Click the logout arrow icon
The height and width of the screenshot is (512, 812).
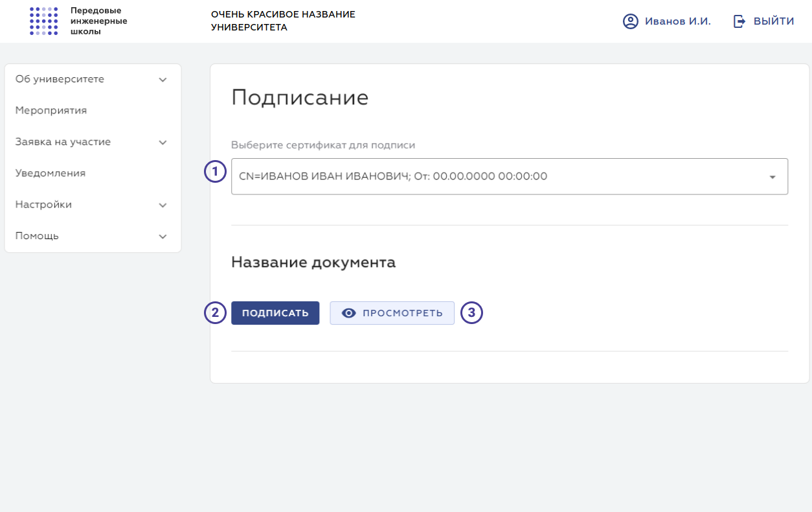click(739, 21)
